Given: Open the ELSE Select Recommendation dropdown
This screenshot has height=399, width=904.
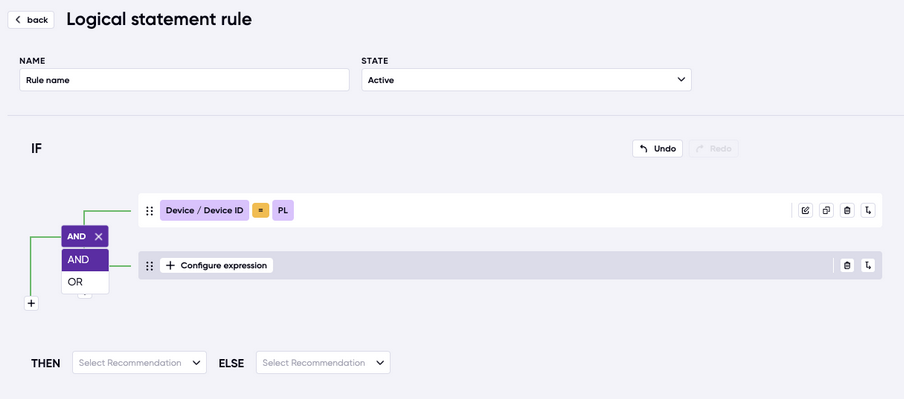Looking at the screenshot, I should [x=323, y=363].
